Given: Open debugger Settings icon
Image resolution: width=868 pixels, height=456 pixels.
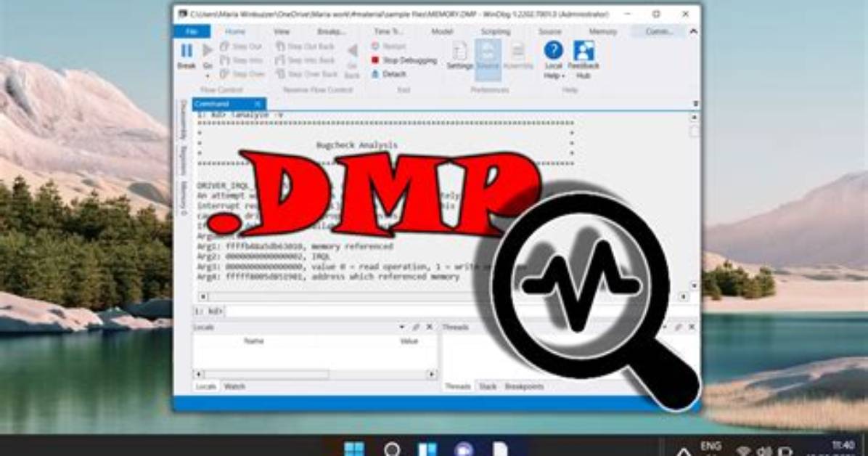Looking at the screenshot, I should [460, 51].
